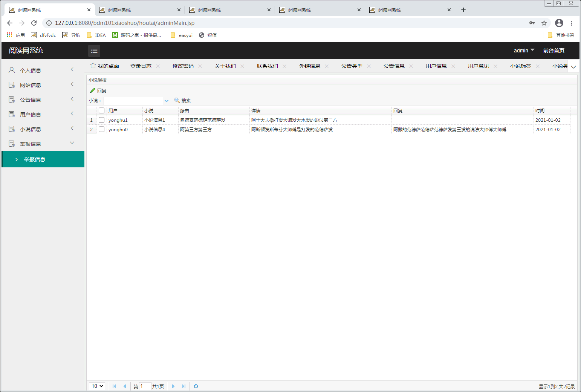The width and height of the screenshot is (581, 392).
Task: Switch to 外链信息 tab
Action: tap(310, 66)
